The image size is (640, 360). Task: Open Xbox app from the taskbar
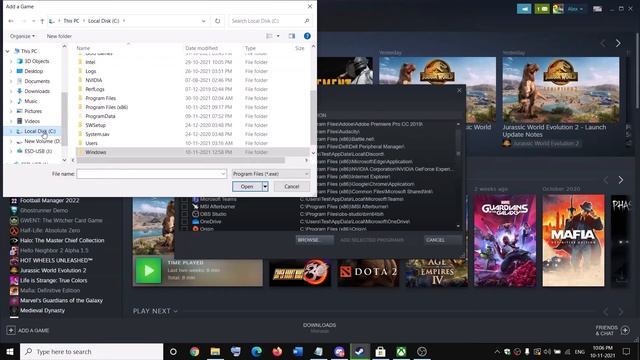[x=401, y=351]
